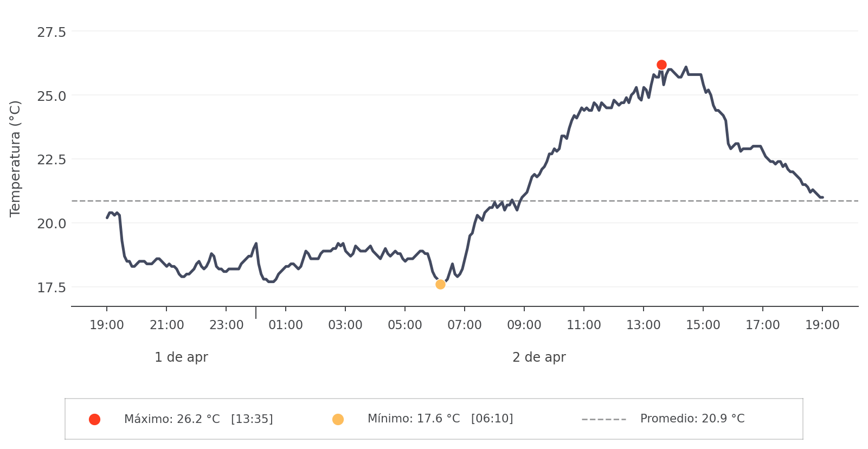Click the 15:00 time axis label
Image resolution: width=868 pixels, height=449 pixels.
tap(703, 325)
